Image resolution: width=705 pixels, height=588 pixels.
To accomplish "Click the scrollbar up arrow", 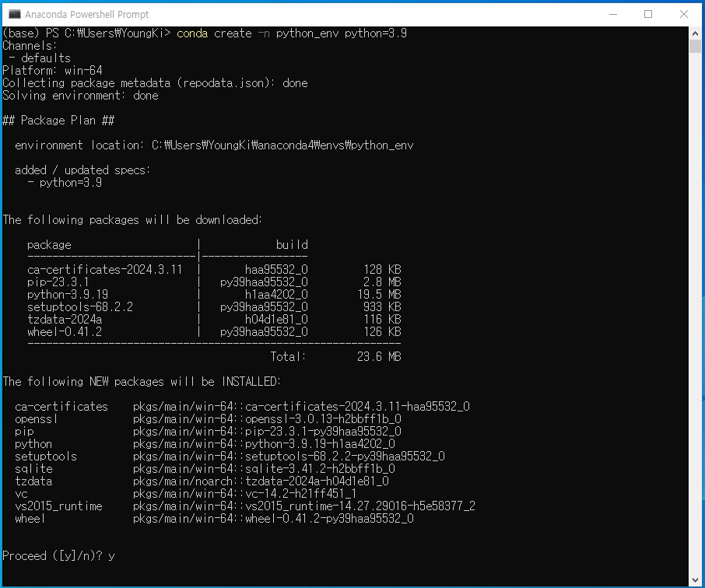I will coord(695,33).
